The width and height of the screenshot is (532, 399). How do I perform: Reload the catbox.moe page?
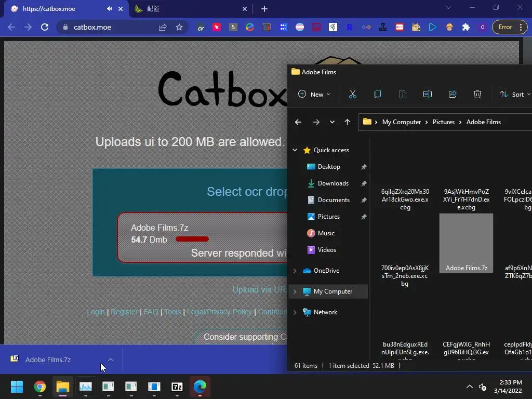coord(45,27)
